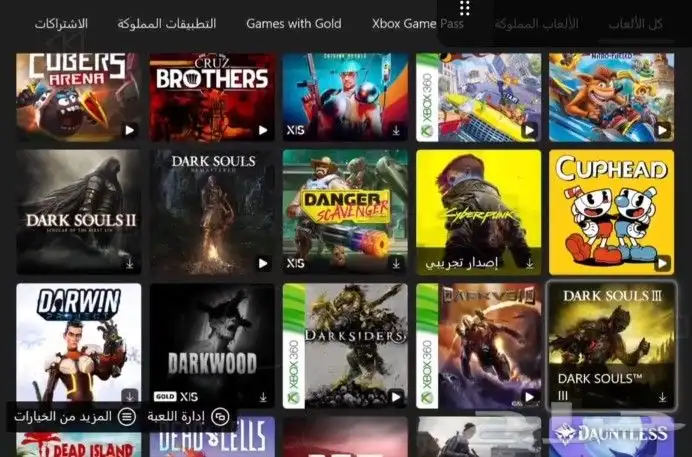Download icon on the X|S shooter tile next to Cruz Brothers
This screenshot has width=692, height=457.
point(396,130)
